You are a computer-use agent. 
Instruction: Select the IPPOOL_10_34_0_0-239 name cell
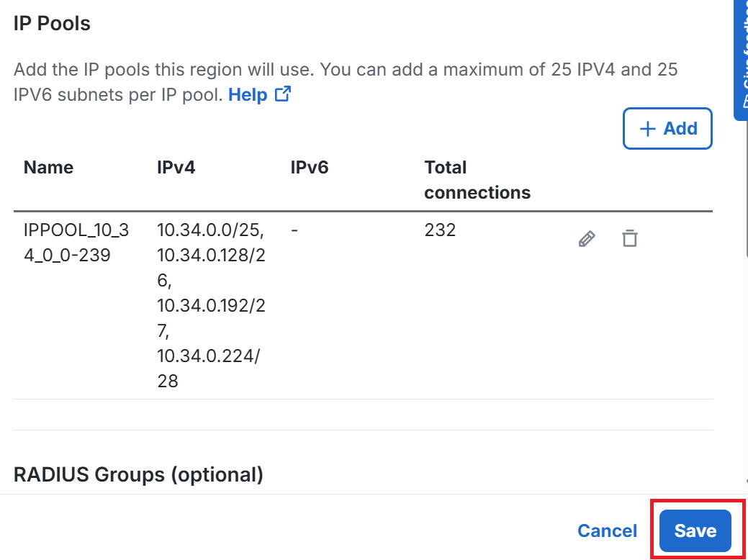click(76, 243)
